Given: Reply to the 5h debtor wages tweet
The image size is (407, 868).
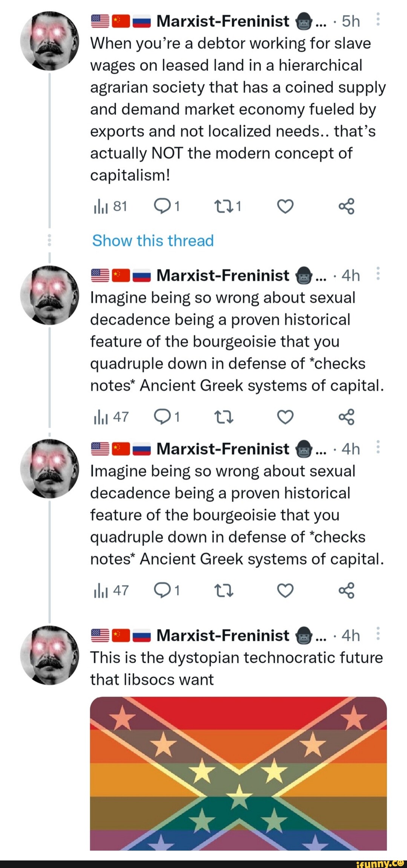Looking at the screenshot, I should pyautogui.click(x=162, y=206).
